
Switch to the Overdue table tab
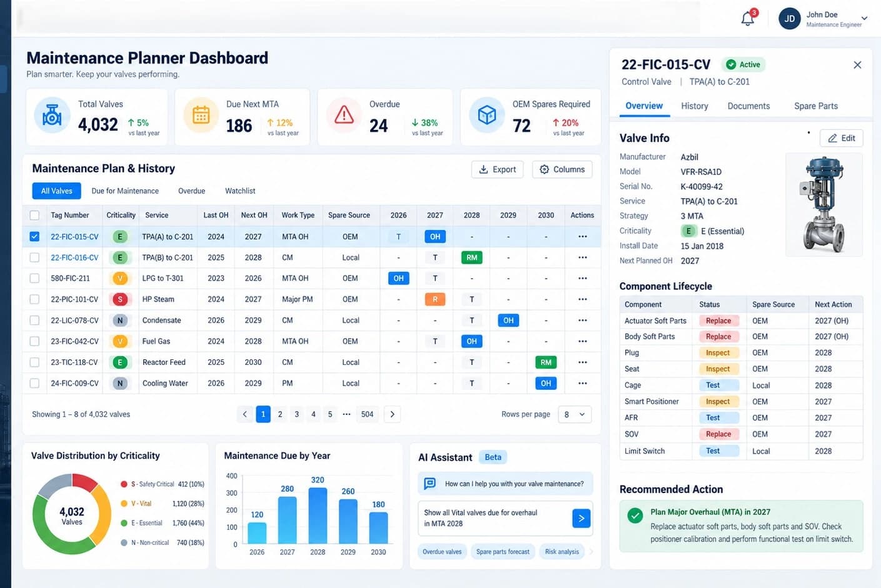[191, 191]
